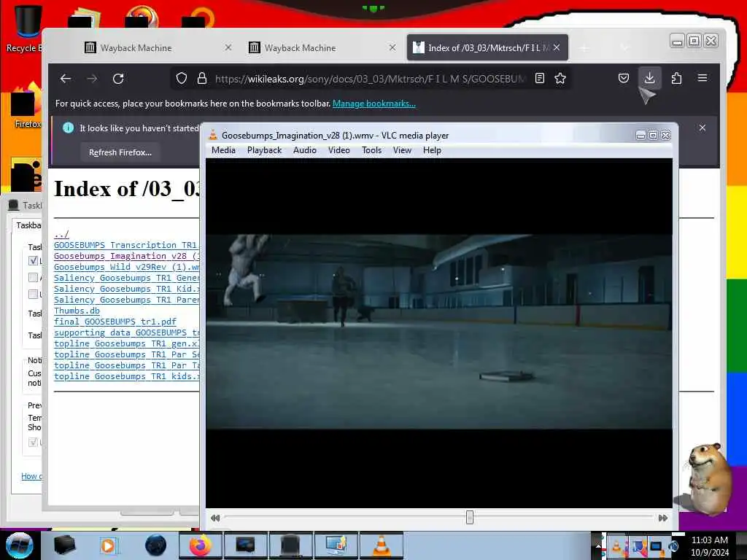Click VLC cone icon in title bar
The image size is (747, 560).
pyautogui.click(x=213, y=135)
